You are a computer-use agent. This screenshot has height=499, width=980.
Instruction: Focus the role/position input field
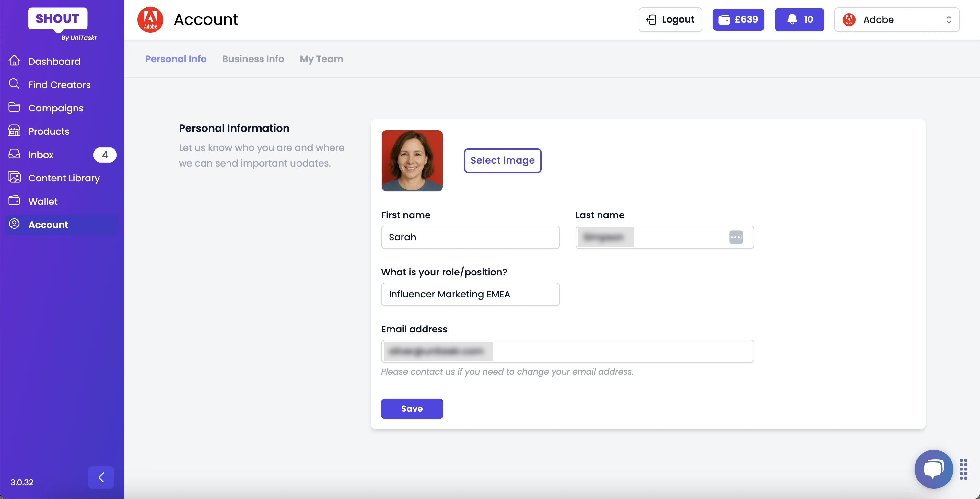(470, 294)
